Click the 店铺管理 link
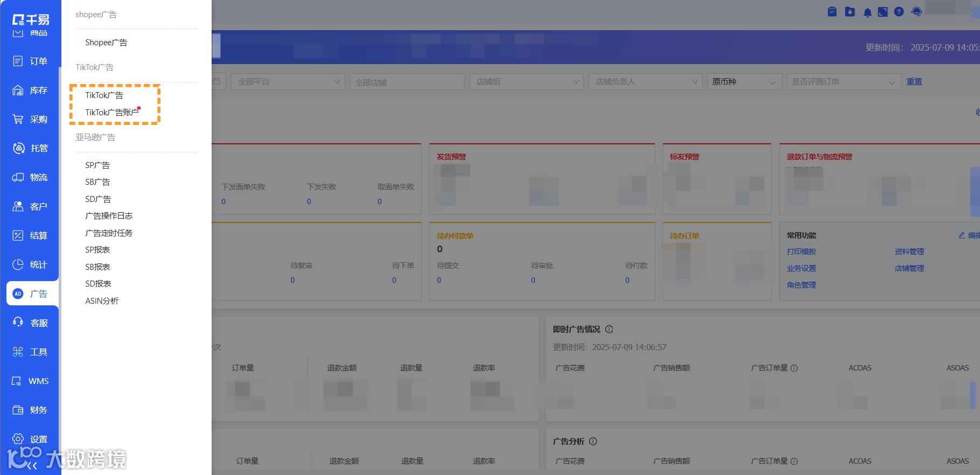 pyautogui.click(x=909, y=268)
